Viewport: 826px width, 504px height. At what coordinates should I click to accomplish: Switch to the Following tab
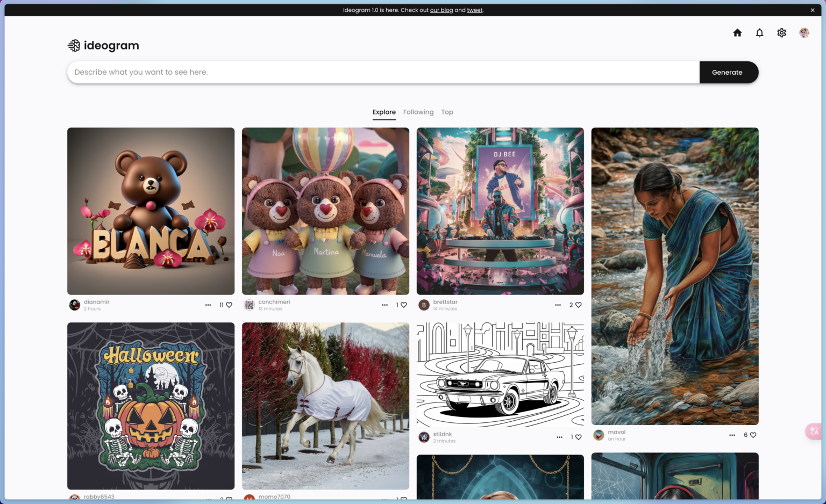click(418, 112)
